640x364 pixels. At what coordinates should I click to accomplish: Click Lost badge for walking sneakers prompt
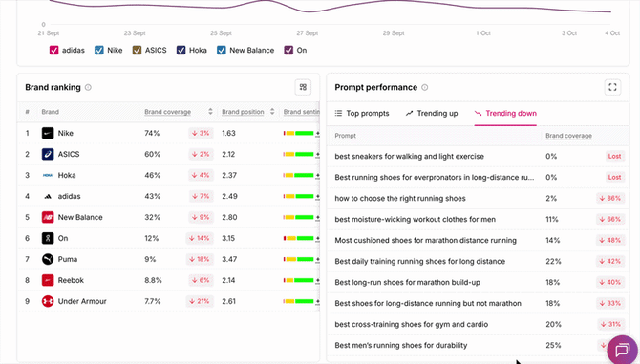click(x=614, y=157)
